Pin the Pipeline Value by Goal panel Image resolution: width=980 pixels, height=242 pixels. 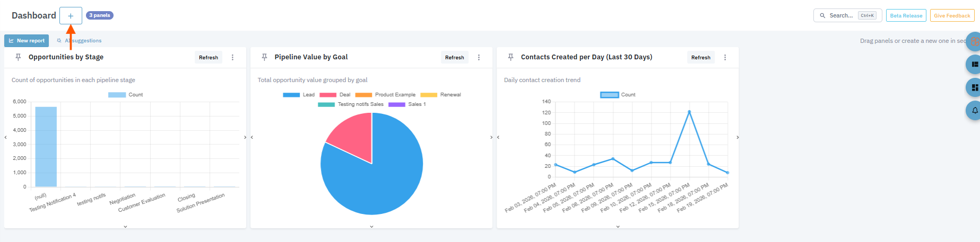[265, 57]
